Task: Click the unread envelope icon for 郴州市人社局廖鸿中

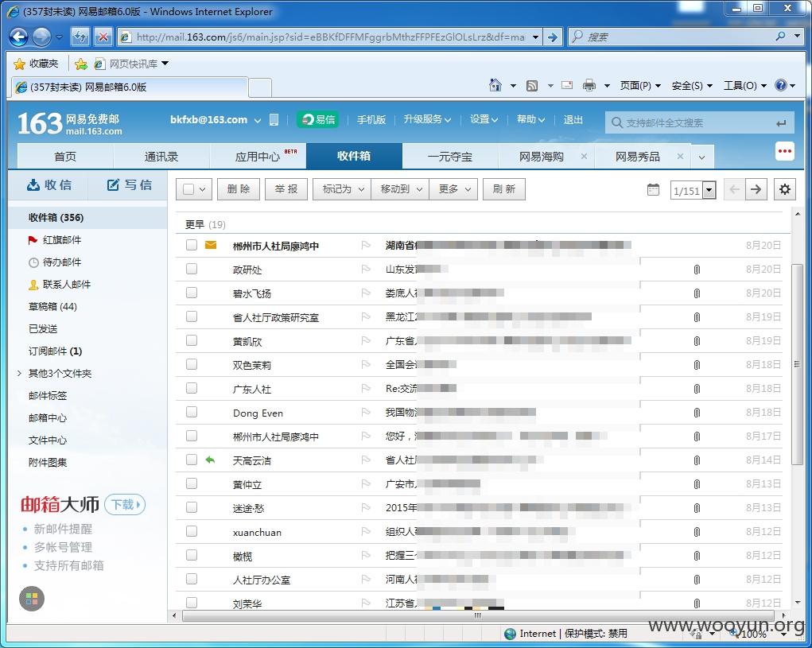Action: pos(211,245)
